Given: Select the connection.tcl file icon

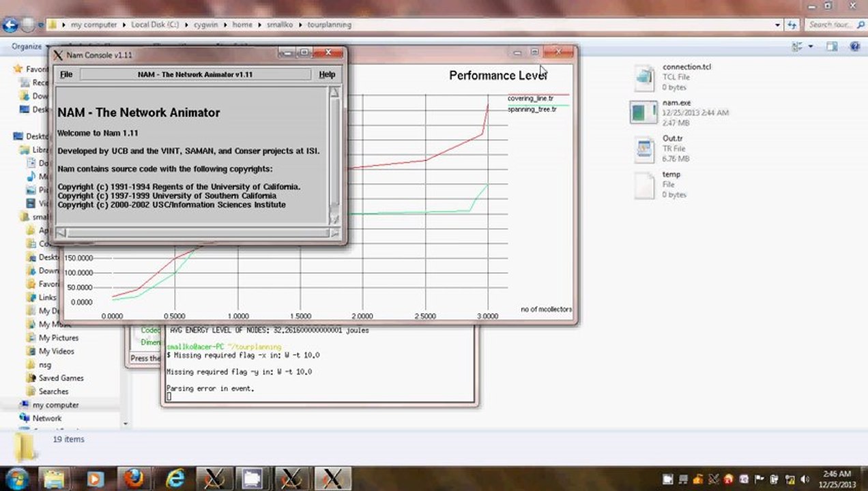Looking at the screenshot, I should click(644, 78).
